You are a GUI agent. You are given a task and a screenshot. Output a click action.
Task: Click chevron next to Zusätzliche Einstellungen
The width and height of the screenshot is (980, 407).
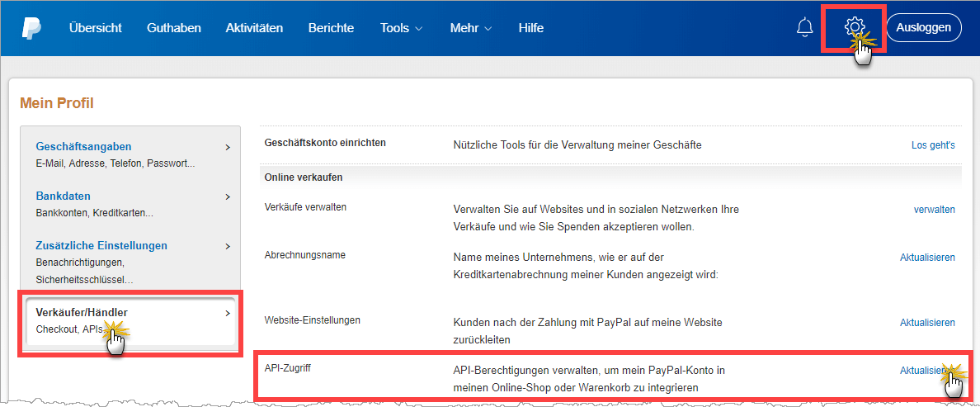(228, 246)
